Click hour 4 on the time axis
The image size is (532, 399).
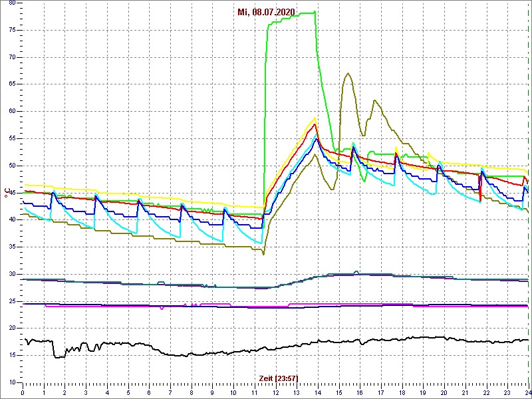(107, 392)
